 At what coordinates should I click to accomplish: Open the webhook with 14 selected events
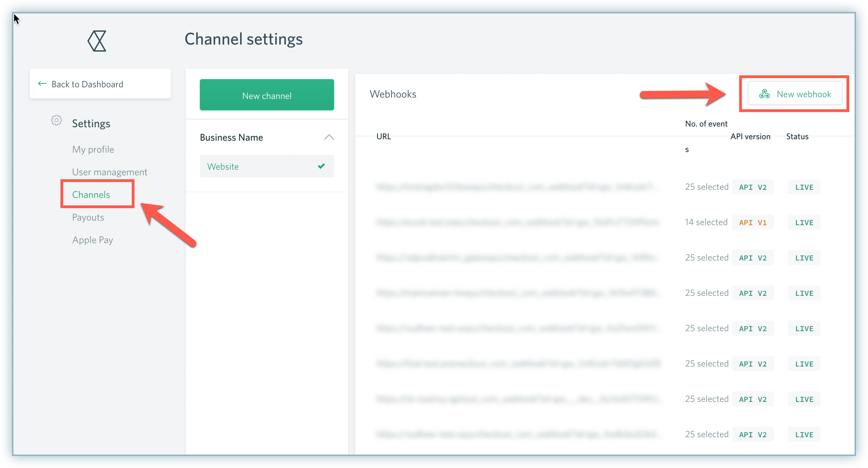(x=706, y=222)
